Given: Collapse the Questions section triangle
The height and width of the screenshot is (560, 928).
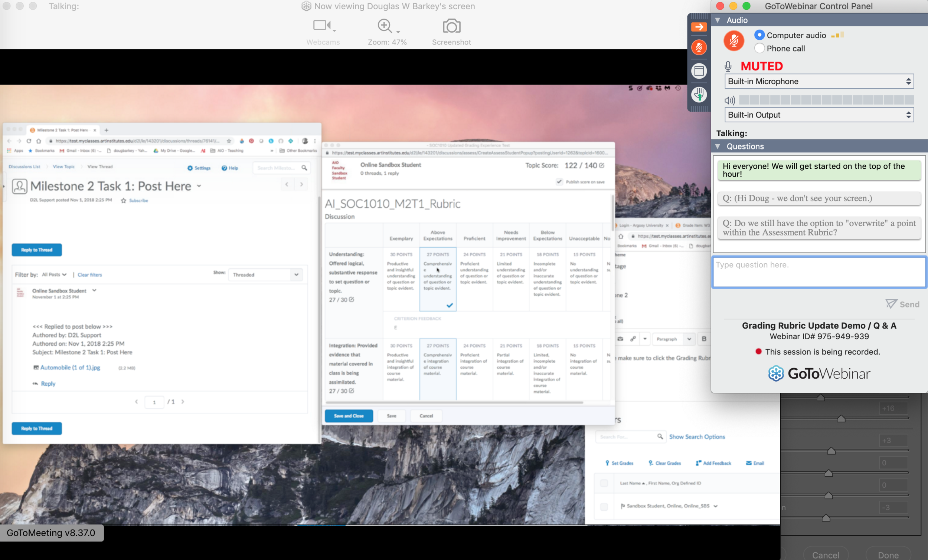Looking at the screenshot, I should 718,146.
